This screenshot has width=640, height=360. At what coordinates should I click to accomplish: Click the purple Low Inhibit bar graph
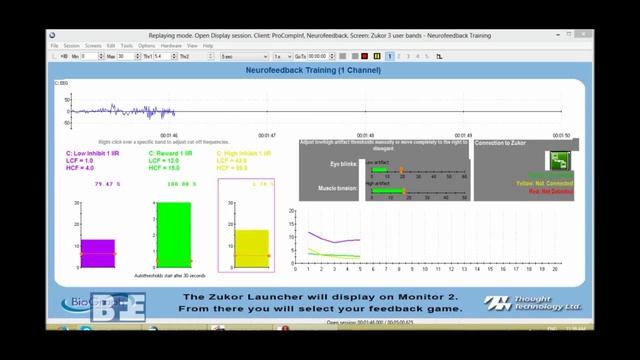98,253
